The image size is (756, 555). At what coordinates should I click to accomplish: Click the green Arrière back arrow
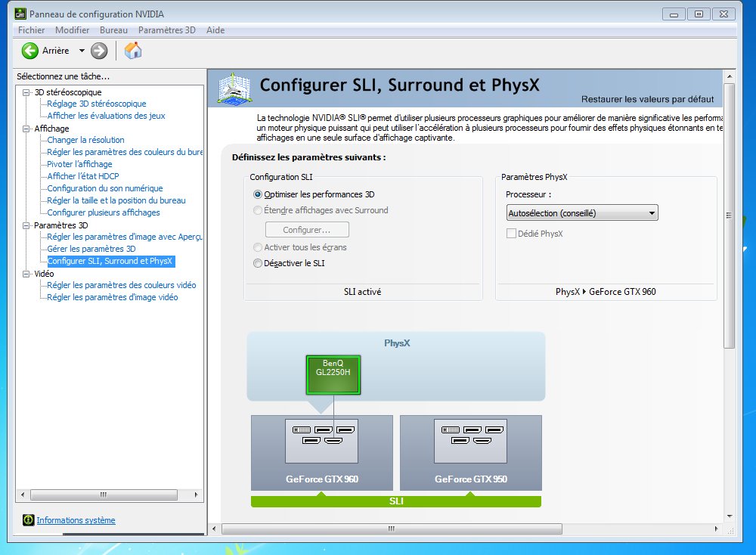(x=30, y=51)
